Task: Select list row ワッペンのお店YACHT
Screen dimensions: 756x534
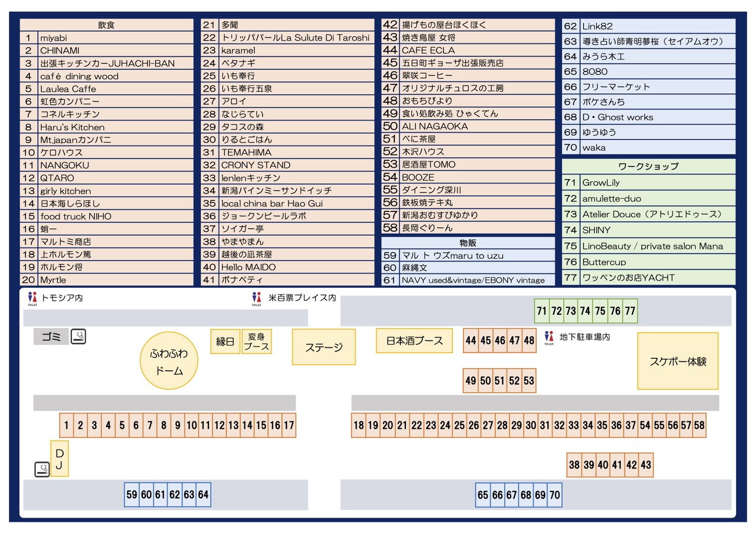Action: [x=649, y=277]
